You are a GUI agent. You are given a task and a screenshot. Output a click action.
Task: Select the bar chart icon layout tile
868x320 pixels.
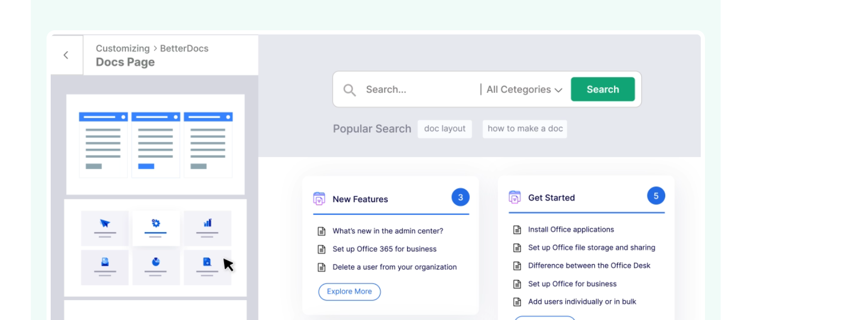tap(207, 228)
